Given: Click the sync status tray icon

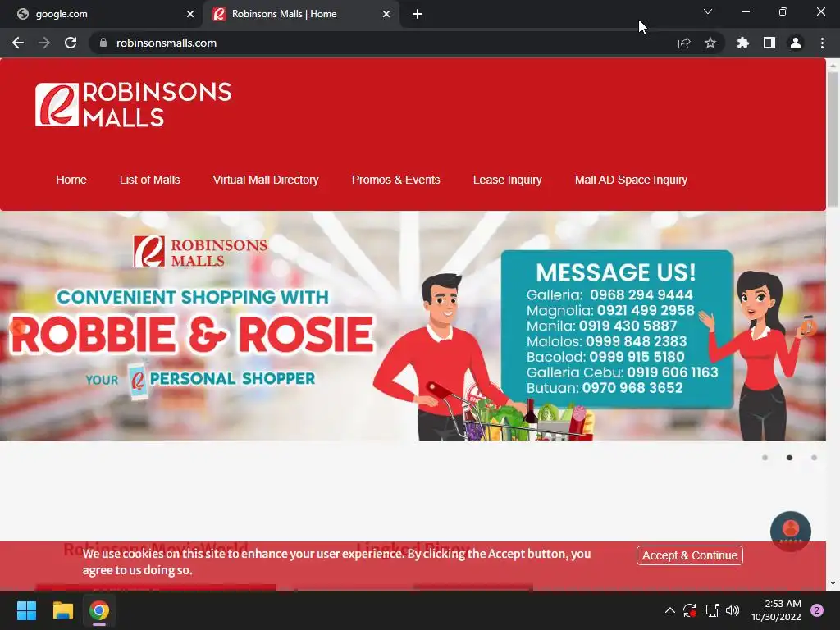Looking at the screenshot, I should pyautogui.click(x=690, y=610).
